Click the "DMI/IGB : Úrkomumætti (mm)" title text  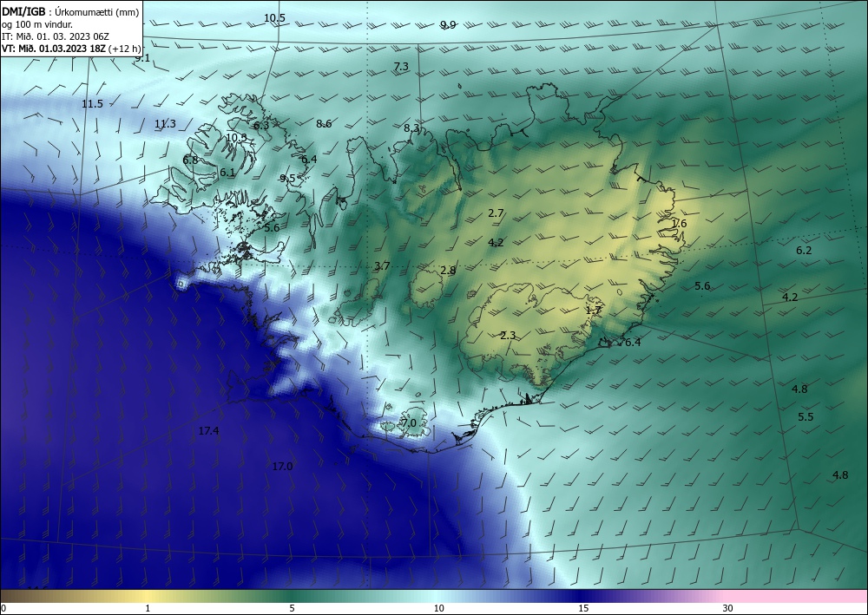pyautogui.click(x=70, y=13)
